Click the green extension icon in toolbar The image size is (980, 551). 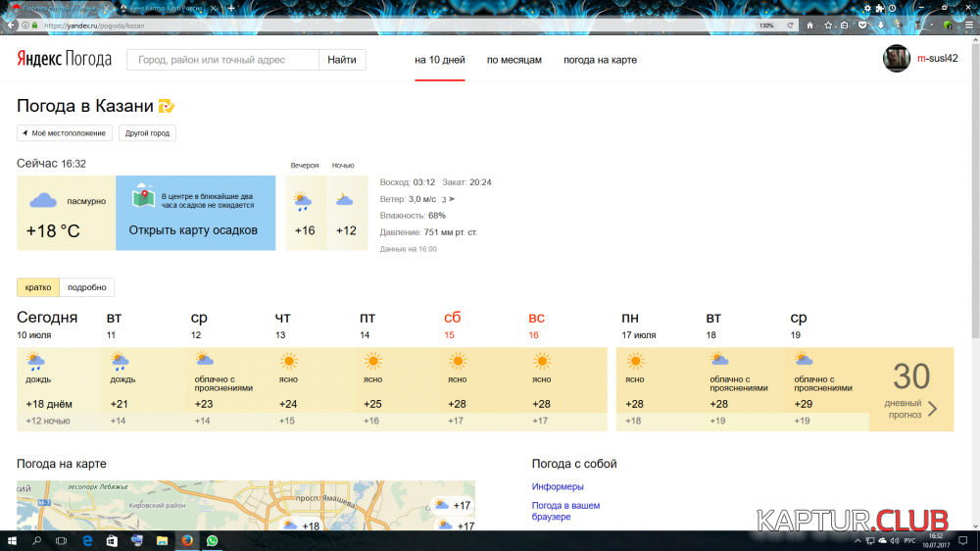pyautogui.click(x=948, y=25)
